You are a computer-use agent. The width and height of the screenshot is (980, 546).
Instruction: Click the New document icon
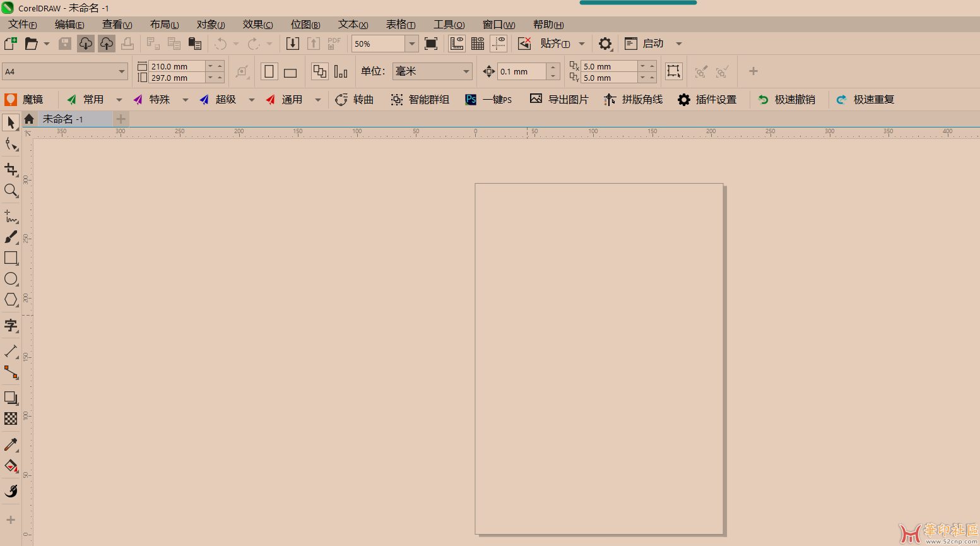[10, 44]
